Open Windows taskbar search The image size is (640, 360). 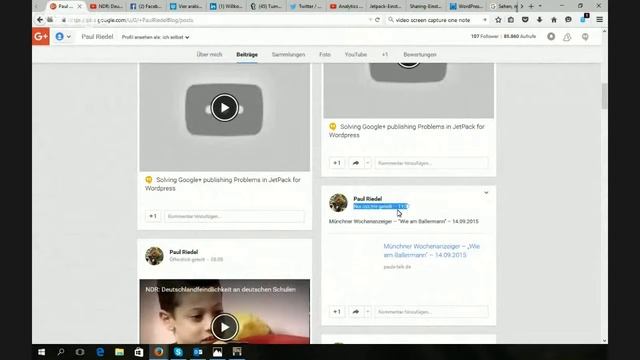tap(61, 352)
